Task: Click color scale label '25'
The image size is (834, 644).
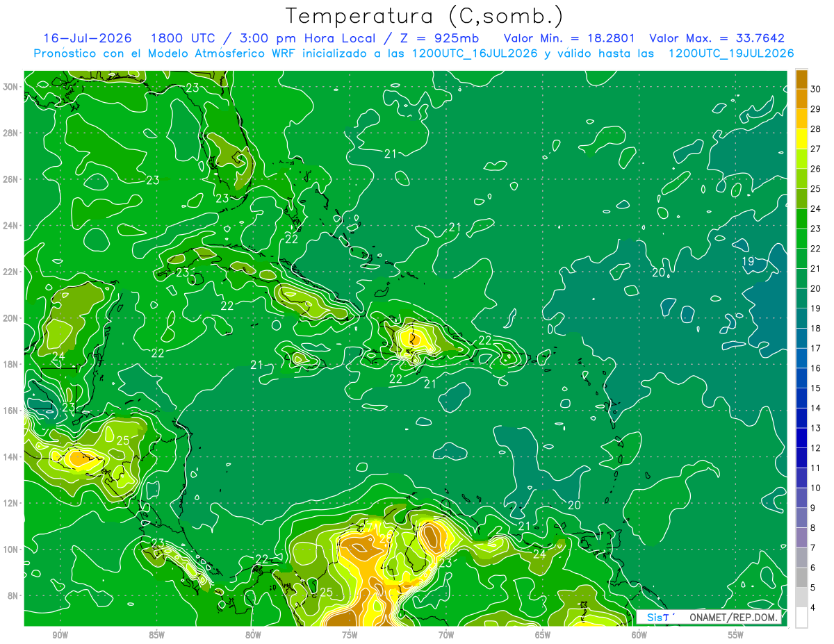Action: tap(815, 188)
